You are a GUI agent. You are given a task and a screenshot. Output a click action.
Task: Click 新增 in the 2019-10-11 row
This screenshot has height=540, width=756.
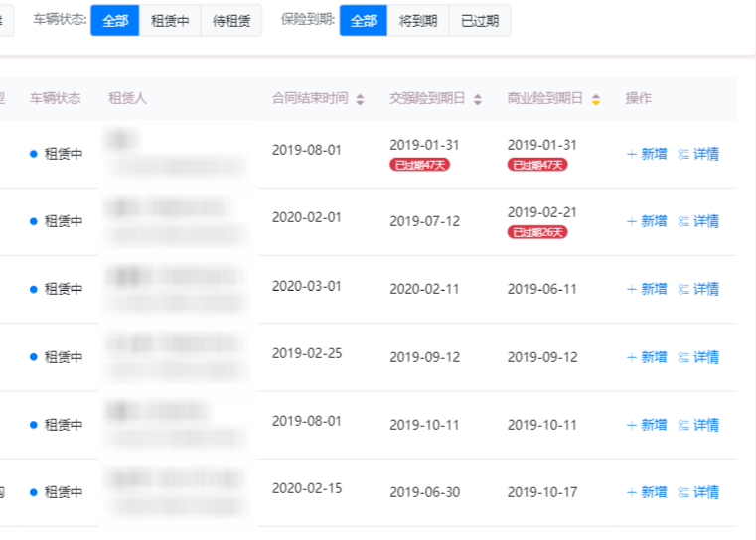pyautogui.click(x=647, y=425)
